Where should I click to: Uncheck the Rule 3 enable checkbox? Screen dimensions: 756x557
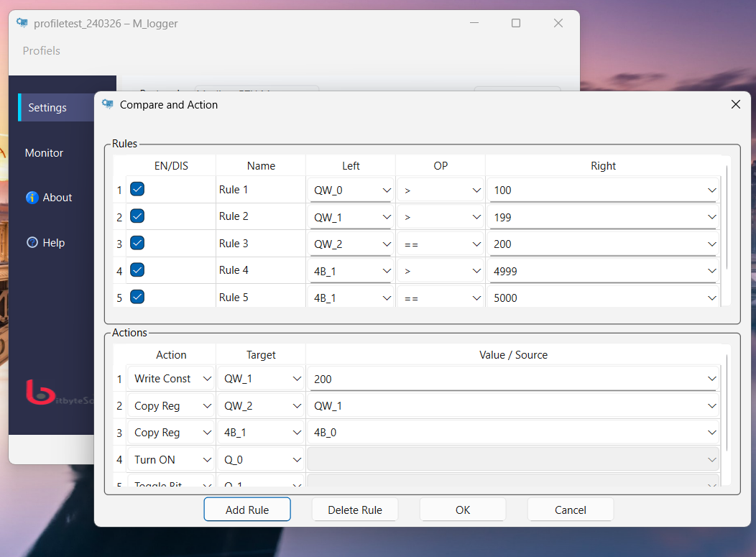137,243
